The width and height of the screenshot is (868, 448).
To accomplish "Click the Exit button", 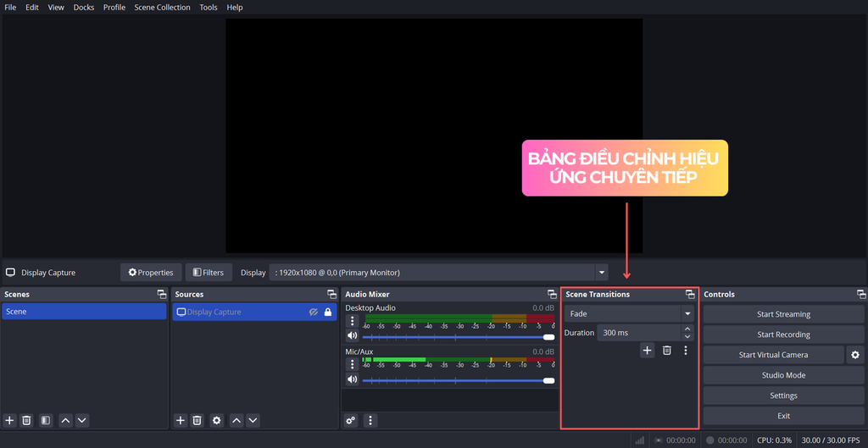I will click(x=783, y=416).
